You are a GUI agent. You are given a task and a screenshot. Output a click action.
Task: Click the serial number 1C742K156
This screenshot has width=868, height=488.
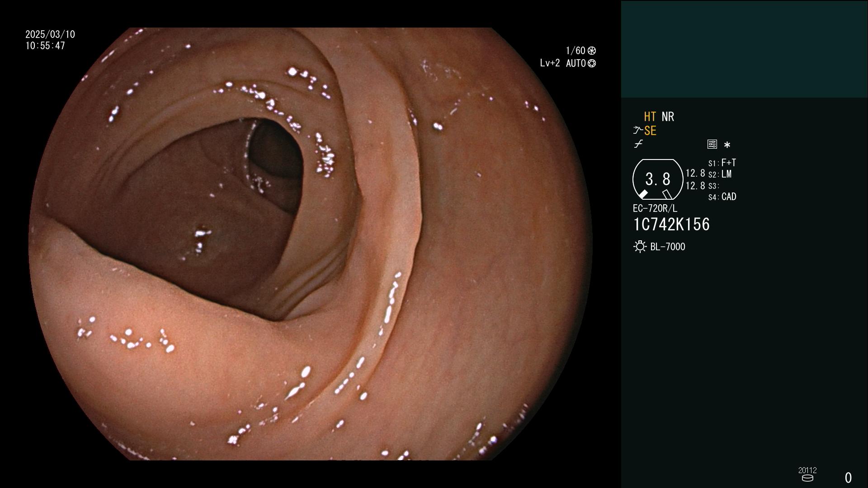pos(671,224)
